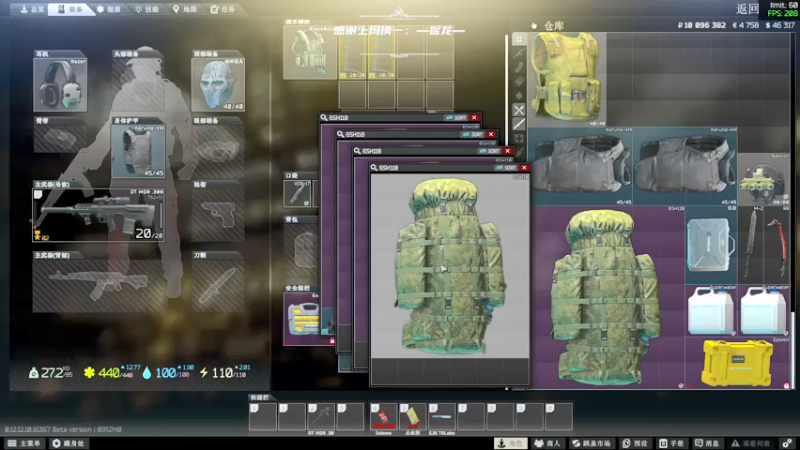Screen dimensions: 800x450
Task: Select the VOG grenade in pockets
Action: 297,194
